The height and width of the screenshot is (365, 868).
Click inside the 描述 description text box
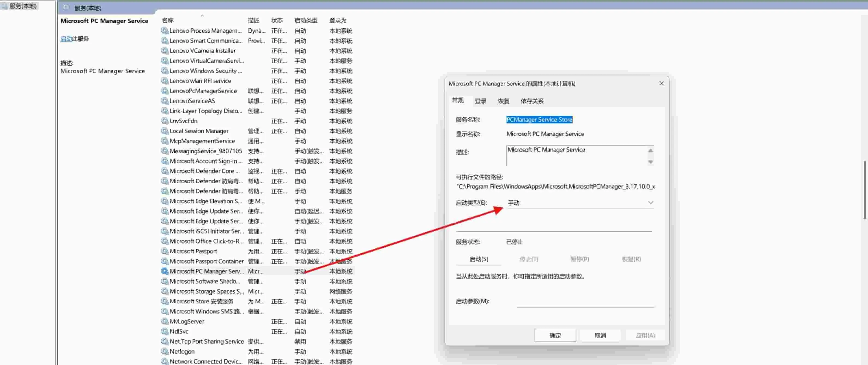pyautogui.click(x=577, y=155)
